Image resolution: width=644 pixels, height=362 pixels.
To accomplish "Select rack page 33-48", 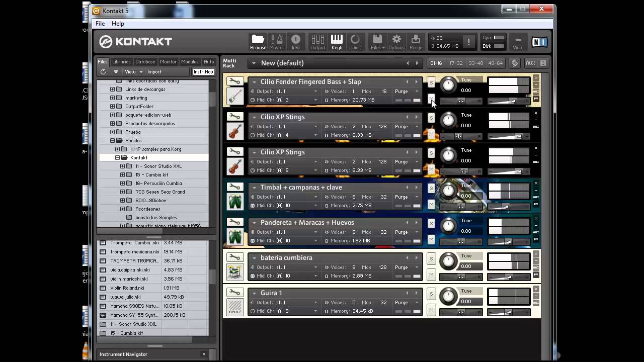I will click(475, 63).
